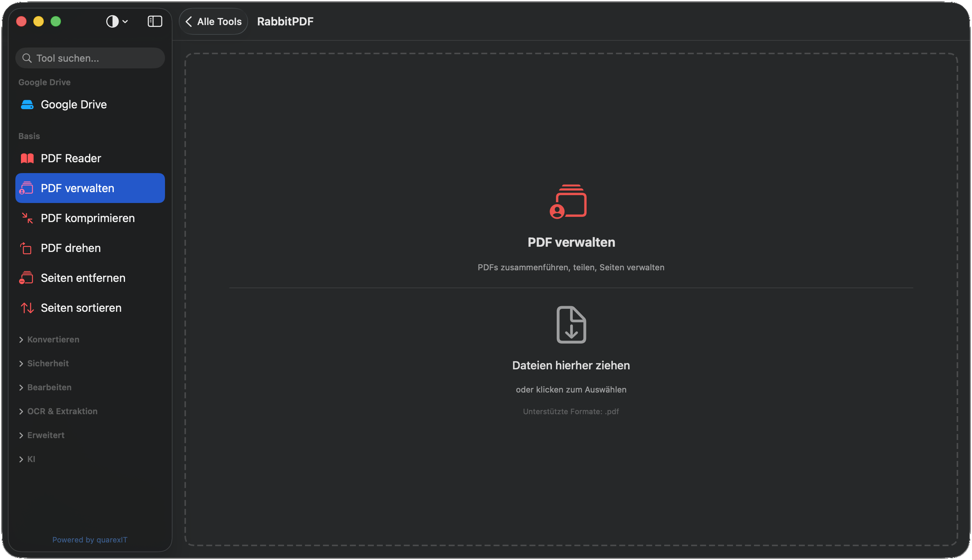Click the 'Basis' section heading
This screenshot has height=560, width=972.
(29, 136)
